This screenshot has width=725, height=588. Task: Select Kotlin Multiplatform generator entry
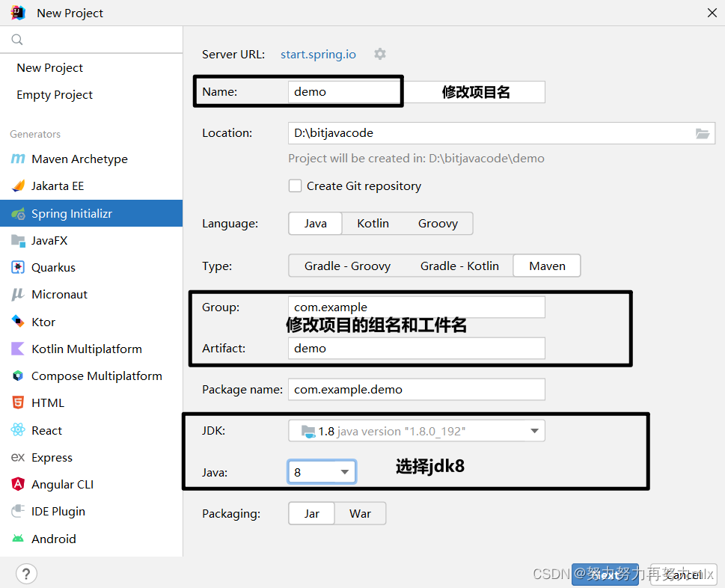click(x=91, y=349)
